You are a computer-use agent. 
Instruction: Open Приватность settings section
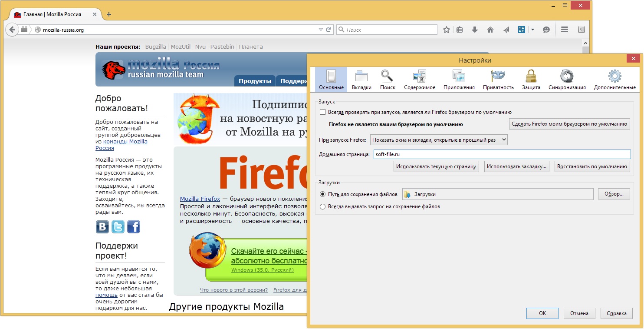(498, 80)
